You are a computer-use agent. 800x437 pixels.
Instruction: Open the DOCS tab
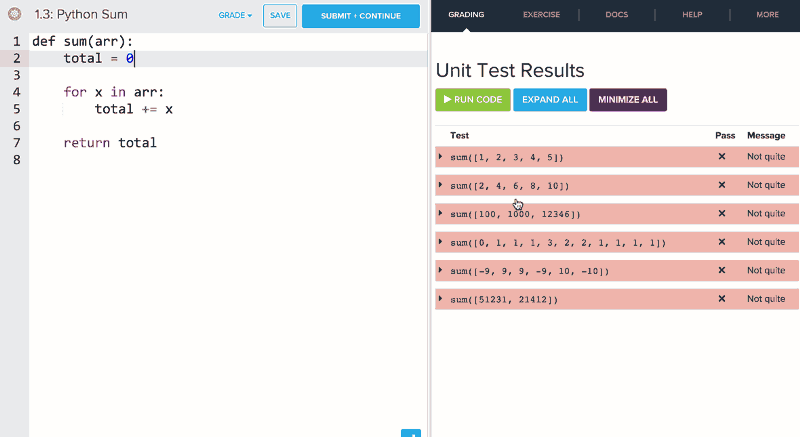point(617,16)
